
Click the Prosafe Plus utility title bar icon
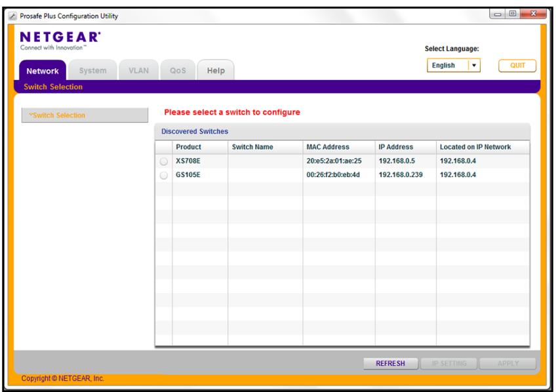point(12,16)
